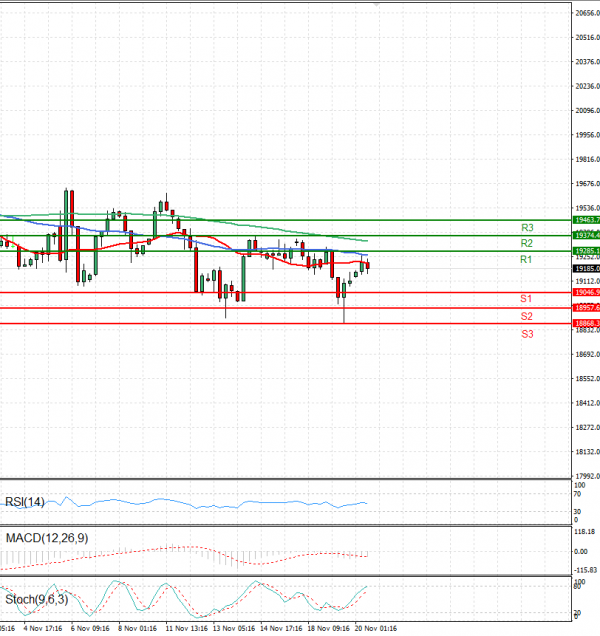Screen dimensions: 600x636
Task: Click the 118.18 MACD scale value
Action: tap(587, 532)
